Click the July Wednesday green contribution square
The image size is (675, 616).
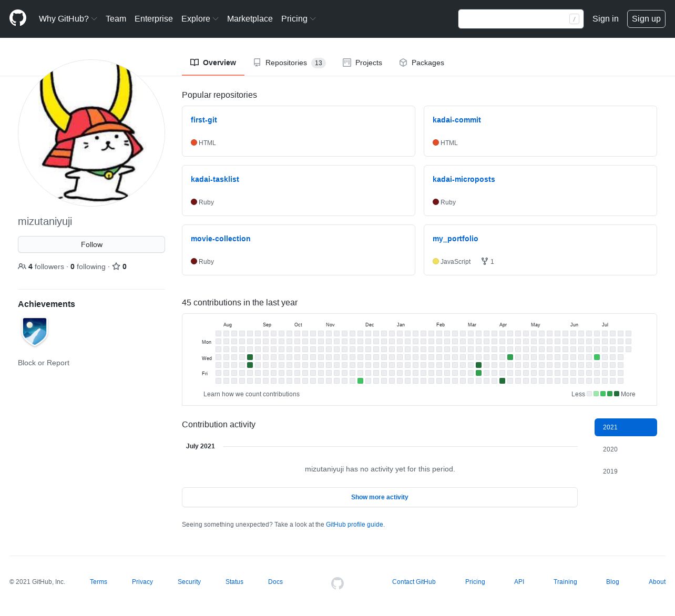(x=597, y=357)
